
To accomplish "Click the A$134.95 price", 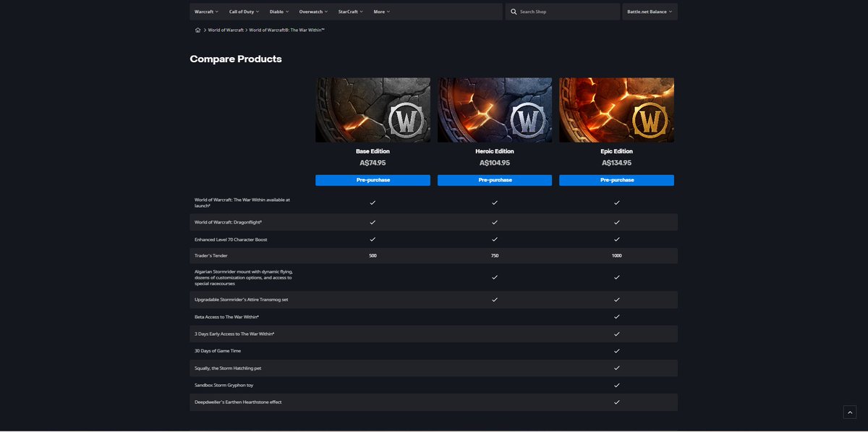I will [616, 163].
